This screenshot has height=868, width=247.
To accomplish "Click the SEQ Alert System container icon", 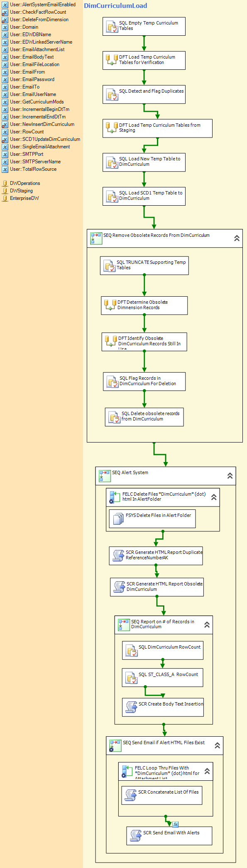I will pyautogui.click(x=105, y=476).
